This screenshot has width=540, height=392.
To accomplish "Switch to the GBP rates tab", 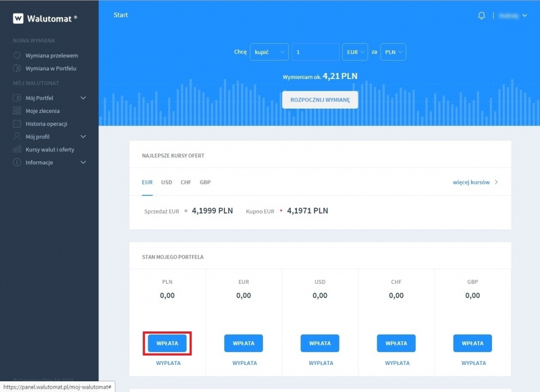I will click(205, 182).
